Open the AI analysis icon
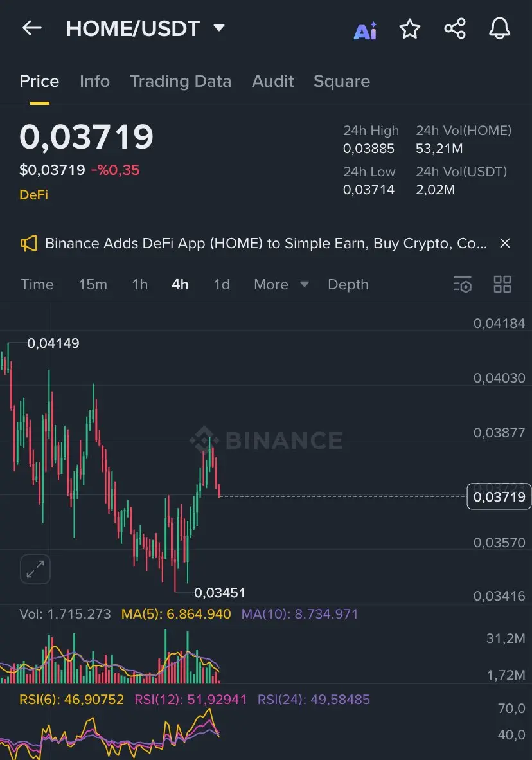The width and height of the screenshot is (532, 760). pos(365,30)
